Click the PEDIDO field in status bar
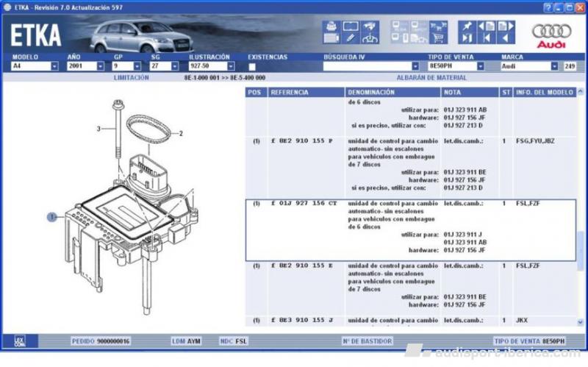 coord(101,341)
